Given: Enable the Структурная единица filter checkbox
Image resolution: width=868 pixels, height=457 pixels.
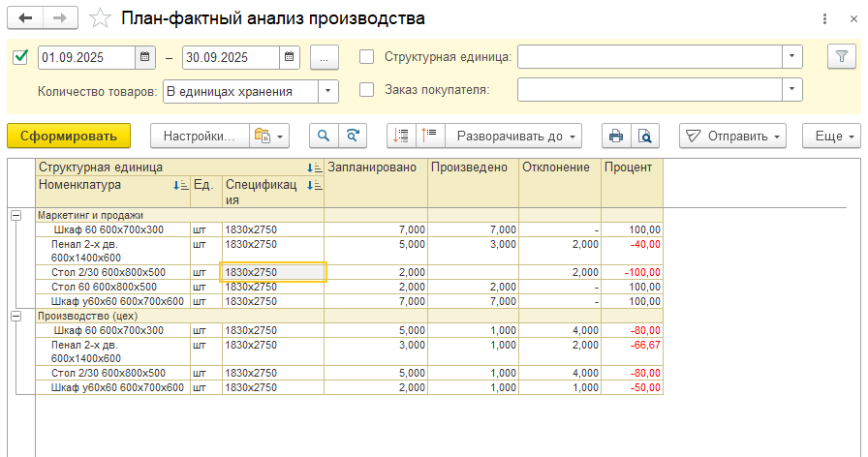Looking at the screenshot, I should [367, 57].
